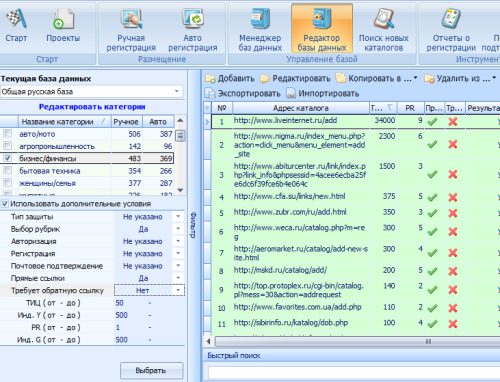Screen dimensions: 500x382
Task: Click Импортировать toolbar button
Action: tap(323, 94)
